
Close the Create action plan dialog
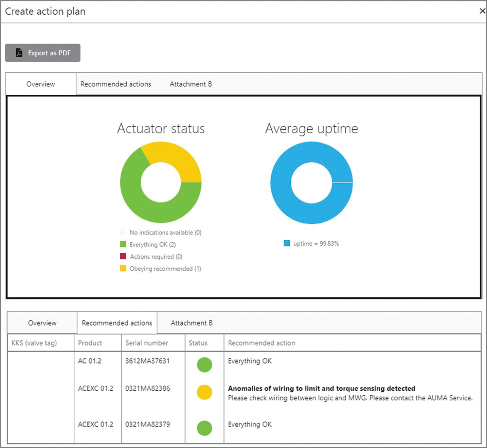[482, 11]
